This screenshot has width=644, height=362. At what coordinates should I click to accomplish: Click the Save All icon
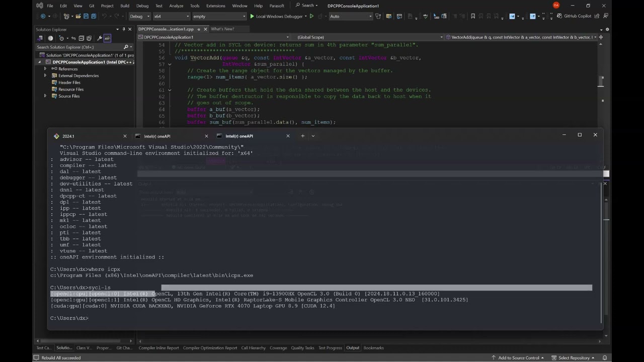coord(94,16)
